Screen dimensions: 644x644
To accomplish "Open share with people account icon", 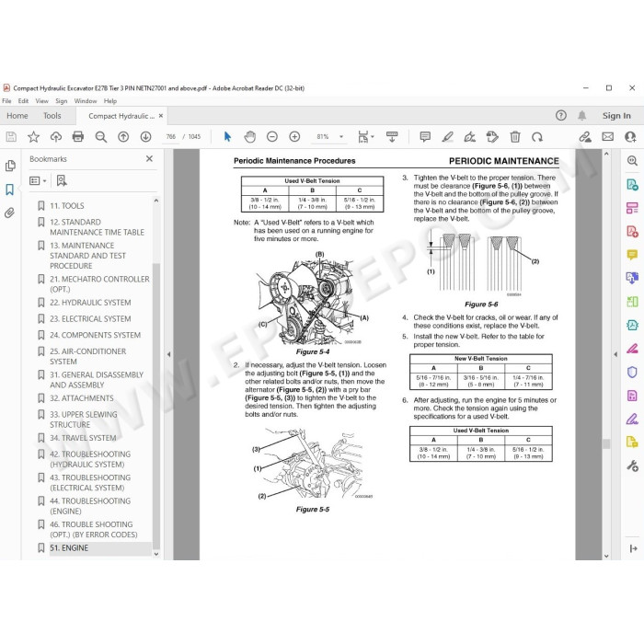I will [x=630, y=137].
